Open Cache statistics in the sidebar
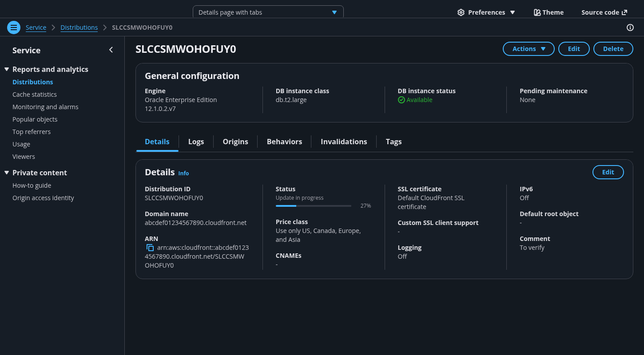The height and width of the screenshot is (355, 644). click(x=35, y=95)
